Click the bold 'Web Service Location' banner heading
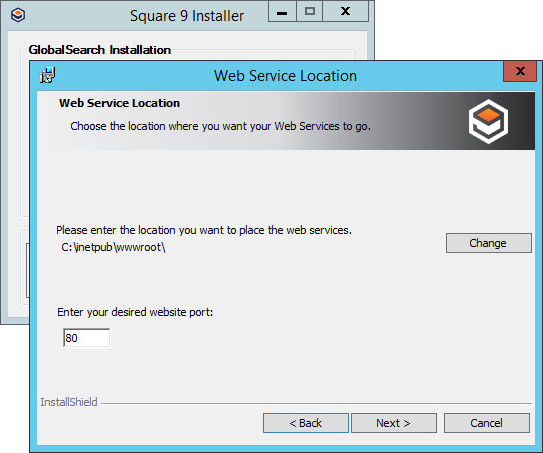The width and height of the screenshot is (543, 453). [x=119, y=103]
